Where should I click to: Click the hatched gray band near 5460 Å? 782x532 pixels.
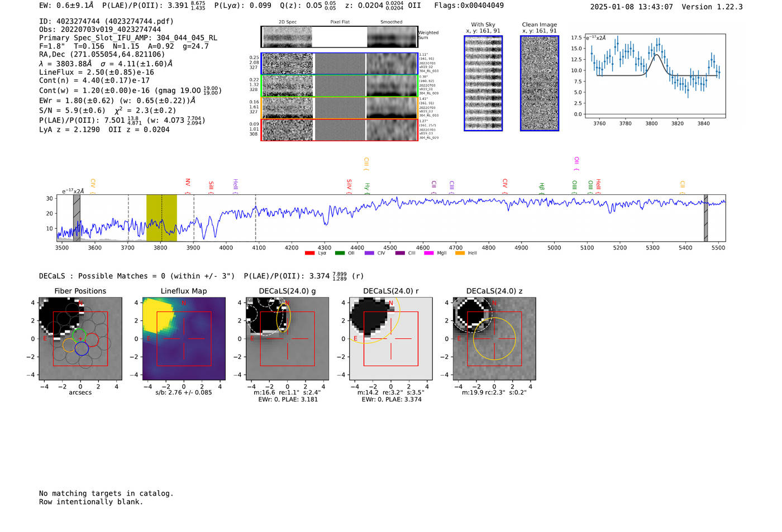(x=706, y=218)
